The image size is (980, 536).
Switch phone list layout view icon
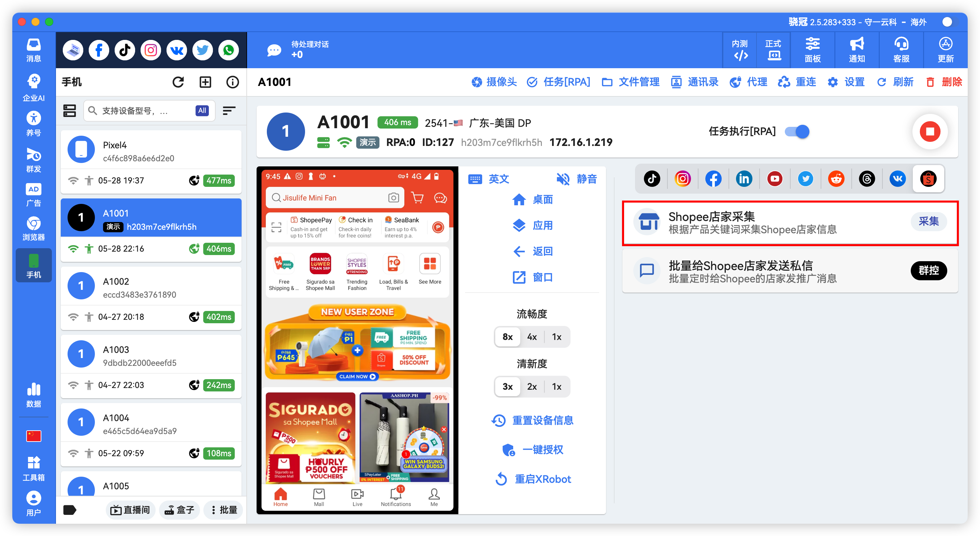[69, 110]
